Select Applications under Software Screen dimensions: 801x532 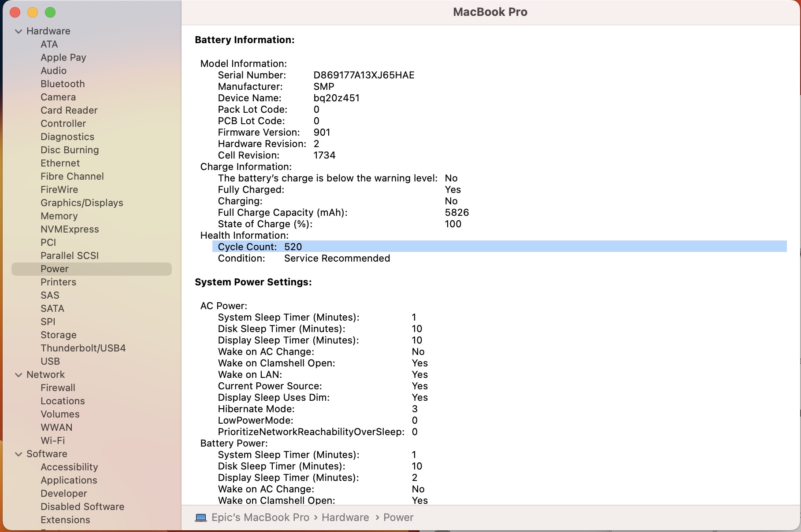(x=69, y=480)
